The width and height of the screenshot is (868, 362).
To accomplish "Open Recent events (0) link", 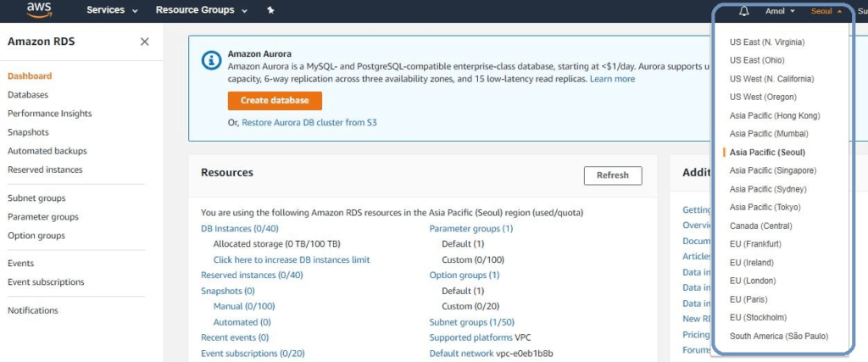I will point(235,337).
